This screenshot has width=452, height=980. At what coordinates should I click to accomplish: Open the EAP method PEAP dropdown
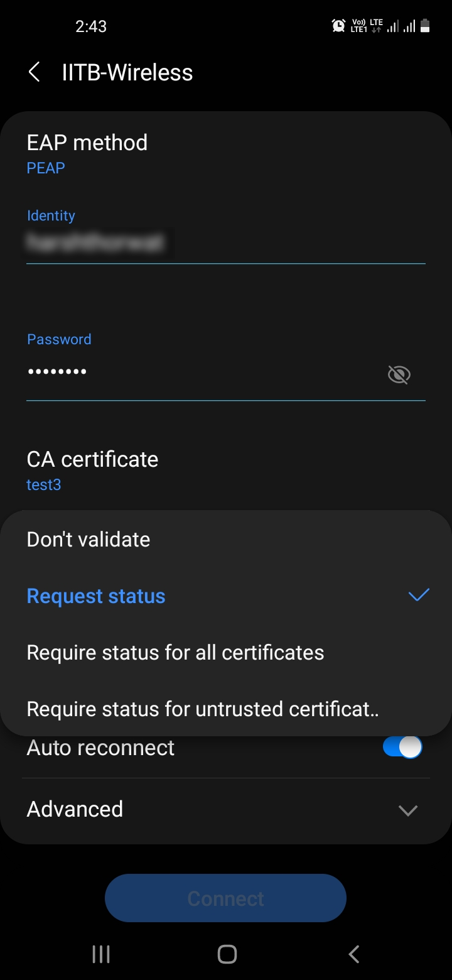87,154
